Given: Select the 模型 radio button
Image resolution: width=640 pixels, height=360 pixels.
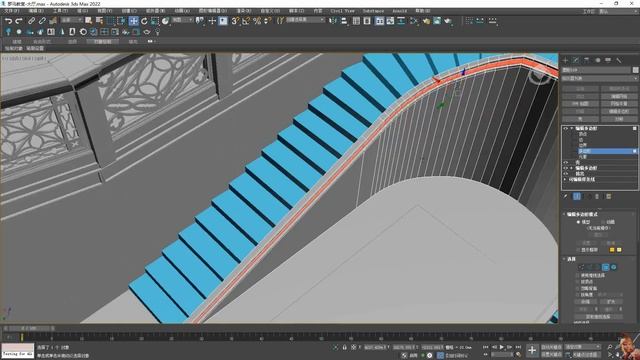Looking at the screenshot, I should tap(578, 222).
